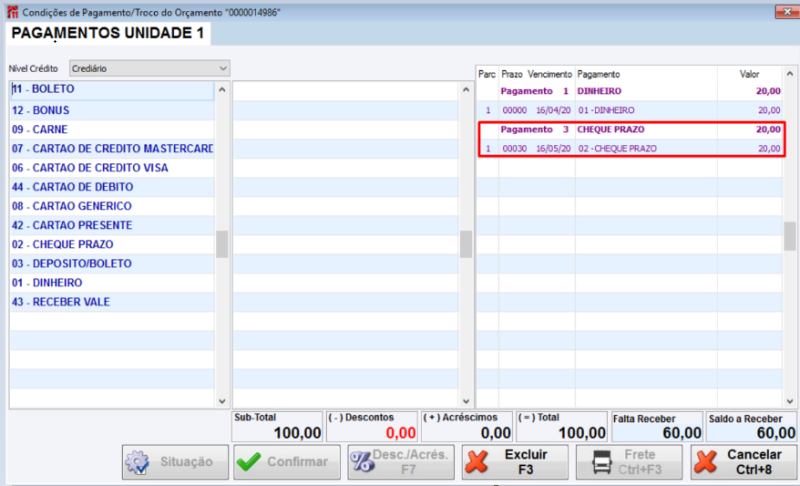800x486 pixels.
Task: Click down arrow of the middle panel scrollbar
Action: pos(466,401)
